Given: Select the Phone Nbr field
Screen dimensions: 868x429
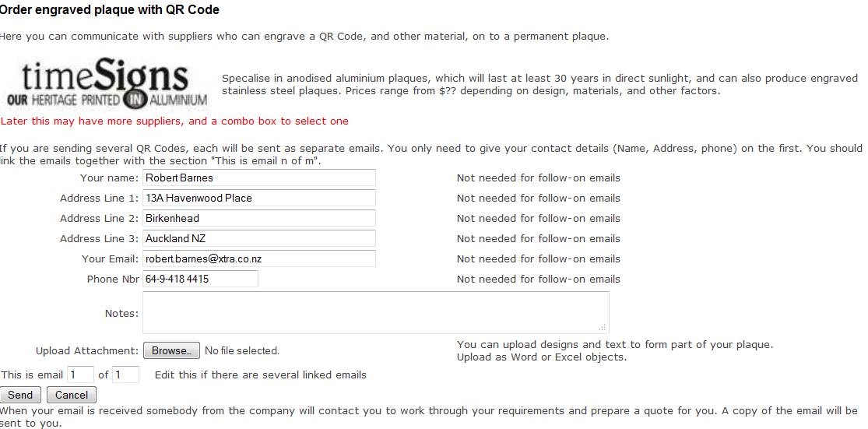Looking at the screenshot, I should coord(200,279).
